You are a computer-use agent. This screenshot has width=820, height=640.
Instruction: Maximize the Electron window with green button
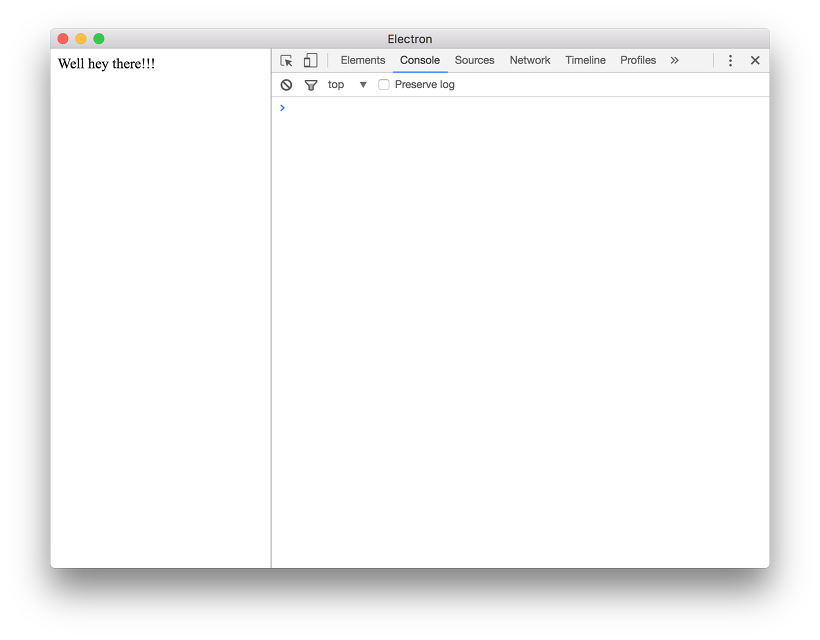99,39
